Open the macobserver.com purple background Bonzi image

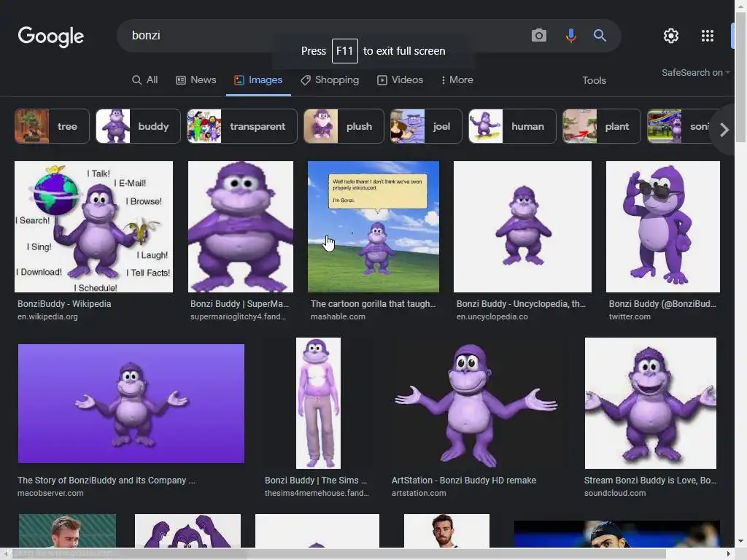(131, 403)
